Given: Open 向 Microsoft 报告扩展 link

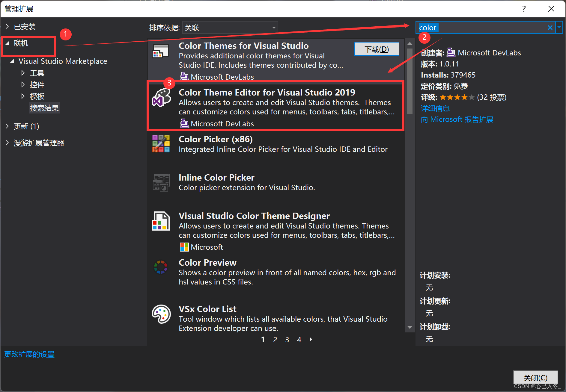Looking at the screenshot, I should coord(457,119).
